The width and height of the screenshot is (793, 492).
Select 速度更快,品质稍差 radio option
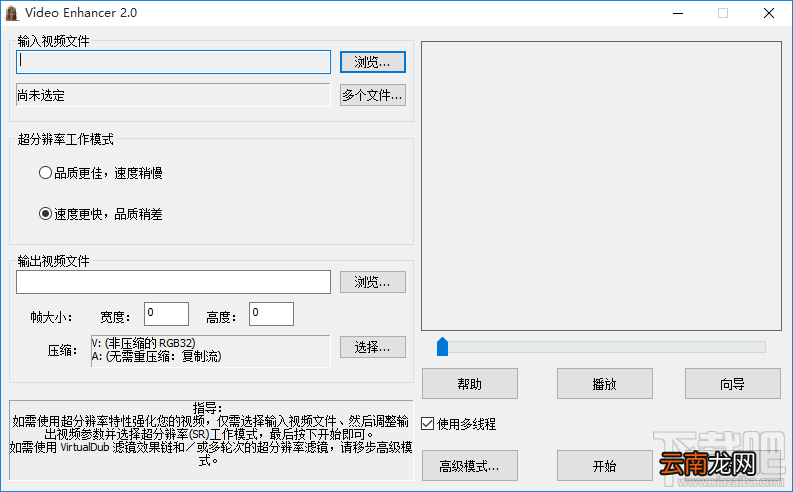(101, 214)
